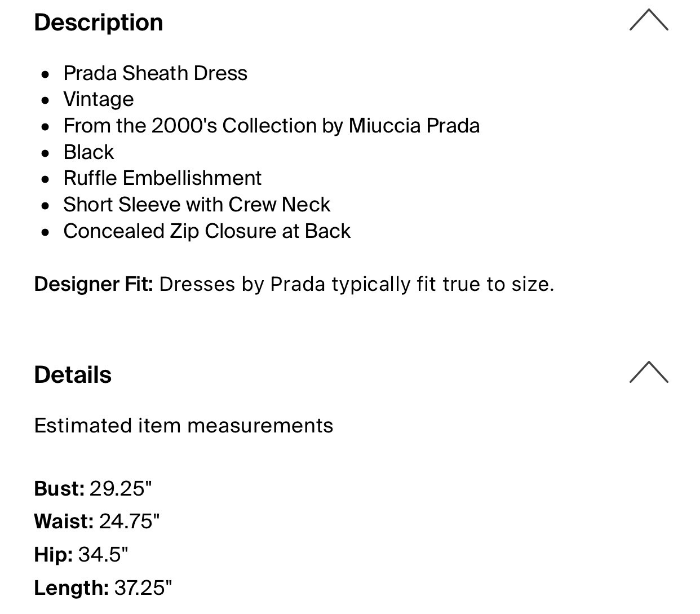This screenshot has width=700, height=614.
Task: Click the Details heading
Action: pyautogui.click(x=73, y=374)
